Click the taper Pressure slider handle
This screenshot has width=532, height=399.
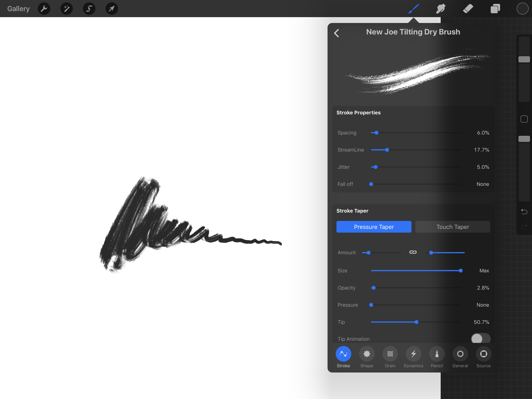click(x=371, y=305)
